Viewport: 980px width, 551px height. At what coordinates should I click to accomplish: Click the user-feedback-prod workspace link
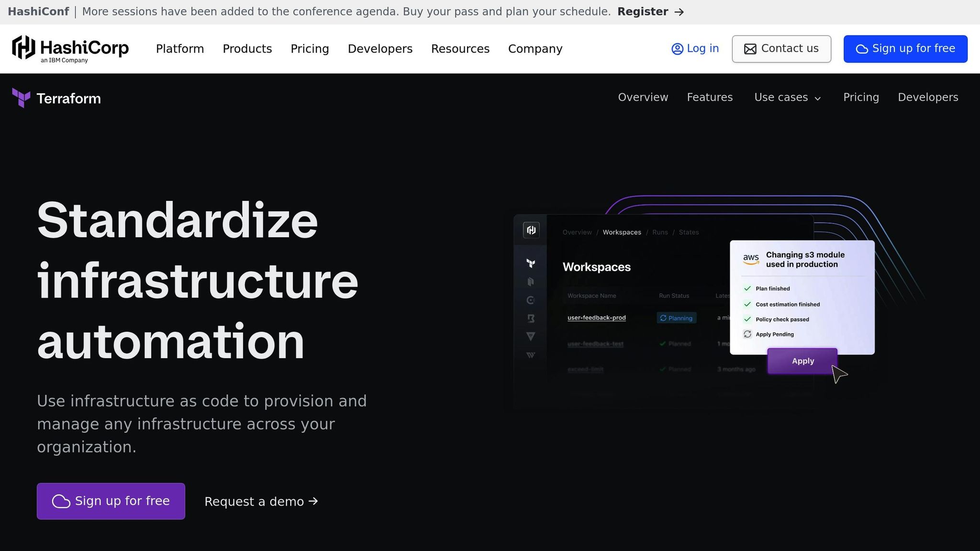pyautogui.click(x=596, y=318)
